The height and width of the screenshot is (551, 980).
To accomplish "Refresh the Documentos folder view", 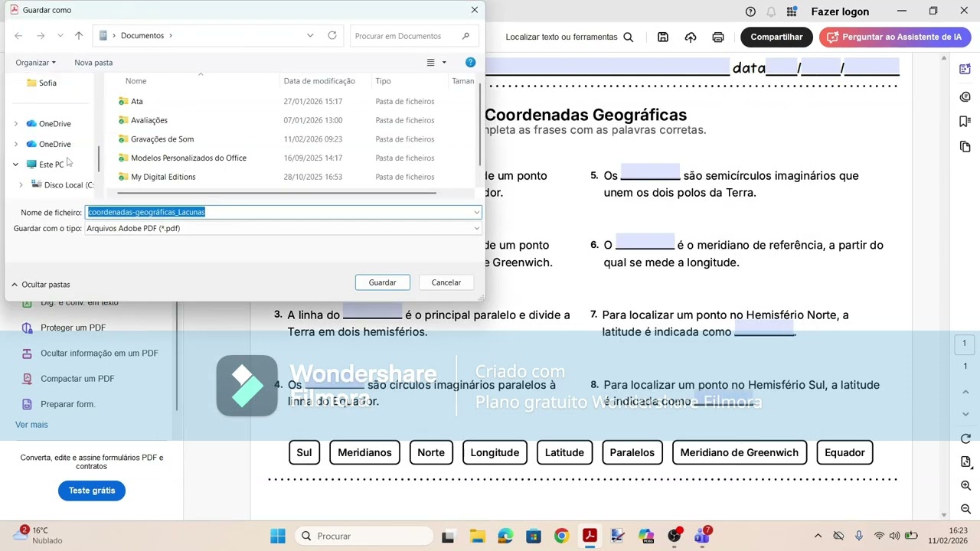I will (x=332, y=36).
